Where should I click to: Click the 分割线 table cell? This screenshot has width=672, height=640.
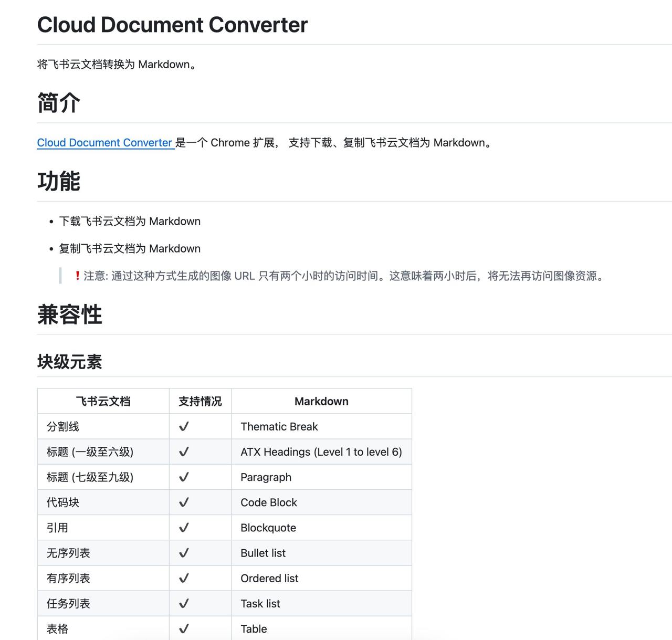[103, 426]
